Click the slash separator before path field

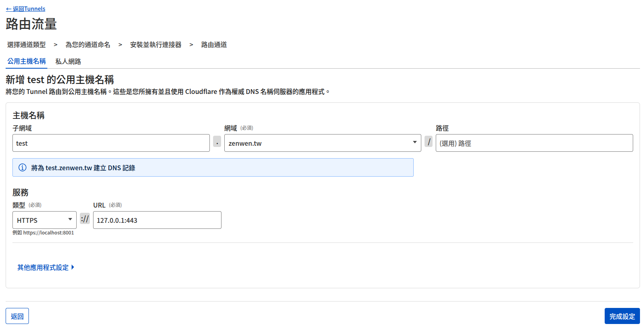coord(429,142)
